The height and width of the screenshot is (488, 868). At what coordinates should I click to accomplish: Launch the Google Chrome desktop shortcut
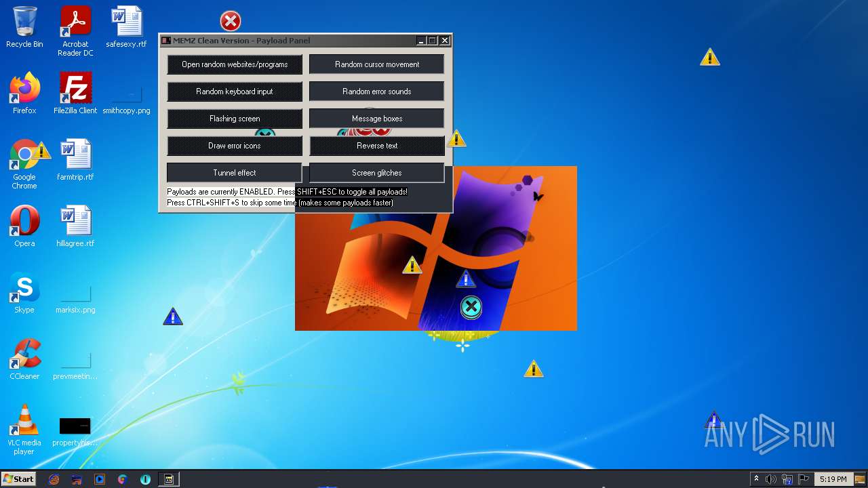click(24, 164)
